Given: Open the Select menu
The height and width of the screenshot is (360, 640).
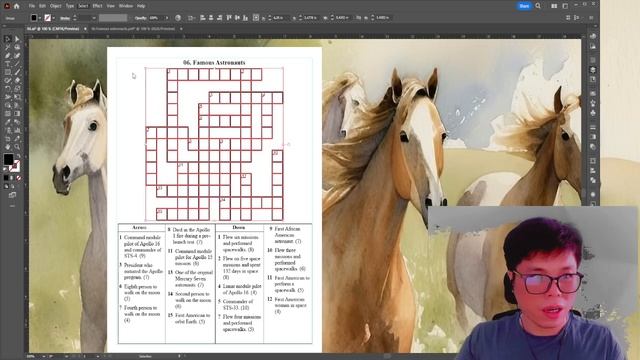Looking at the screenshot, I should coord(83,6).
